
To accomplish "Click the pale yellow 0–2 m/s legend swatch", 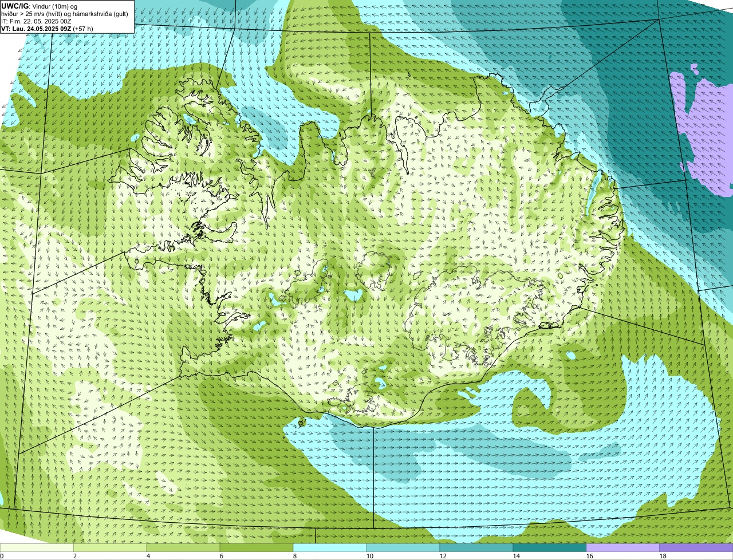I will coord(37,547).
